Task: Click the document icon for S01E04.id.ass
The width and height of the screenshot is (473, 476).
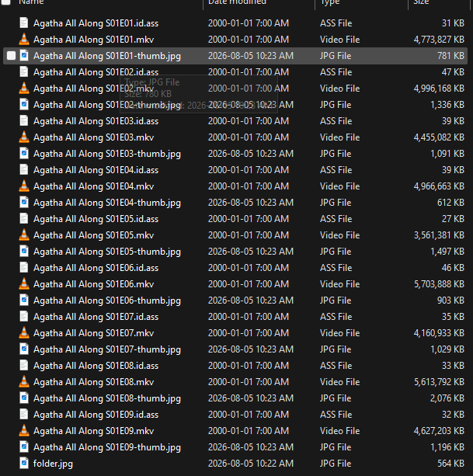Action: [24, 170]
